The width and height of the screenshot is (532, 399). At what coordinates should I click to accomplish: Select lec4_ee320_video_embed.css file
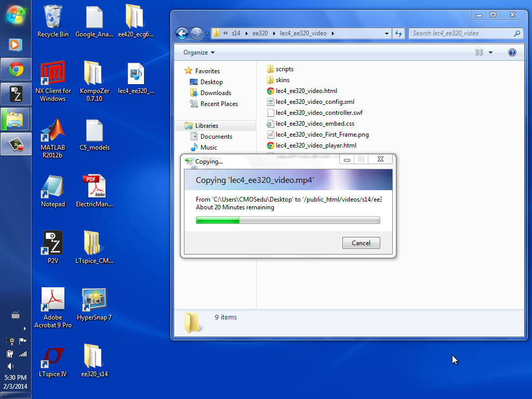[311, 124]
